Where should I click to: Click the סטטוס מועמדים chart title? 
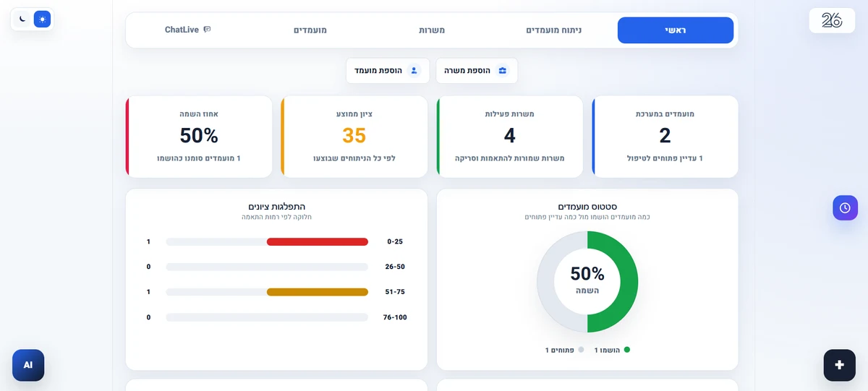587,207
